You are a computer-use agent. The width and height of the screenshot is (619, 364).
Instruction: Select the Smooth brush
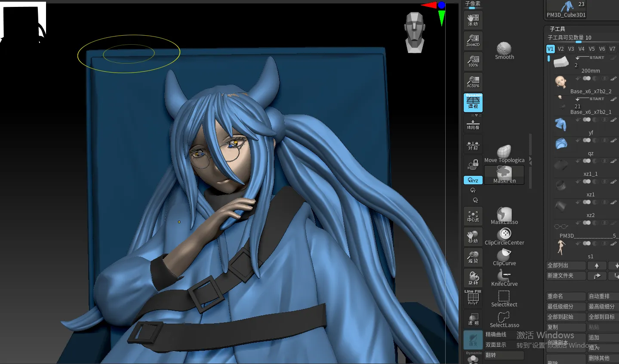click(x=504, y=50)
